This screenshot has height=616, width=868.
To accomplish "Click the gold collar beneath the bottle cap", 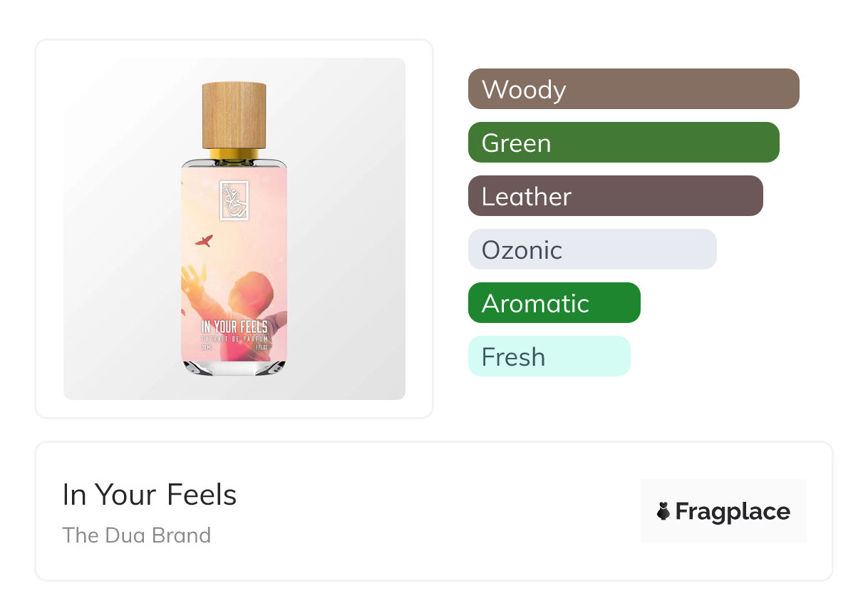I will point(234,153).
